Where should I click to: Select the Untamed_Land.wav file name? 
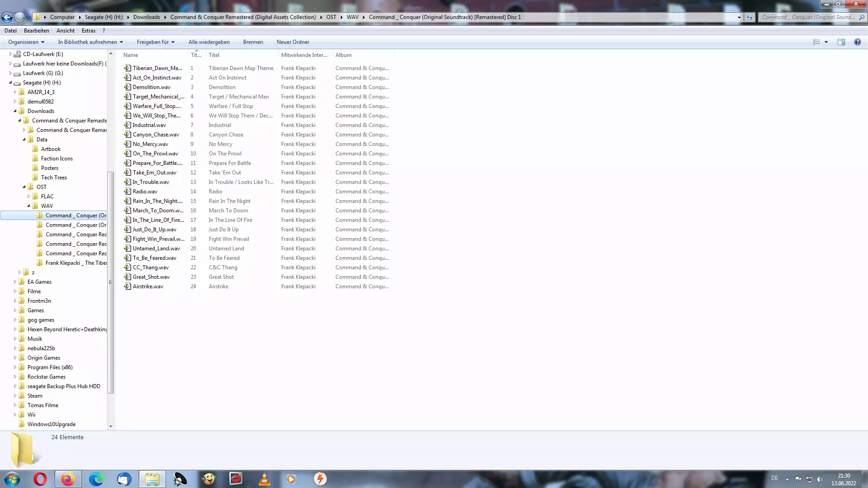pyautogui.click(x=156, y=249)
